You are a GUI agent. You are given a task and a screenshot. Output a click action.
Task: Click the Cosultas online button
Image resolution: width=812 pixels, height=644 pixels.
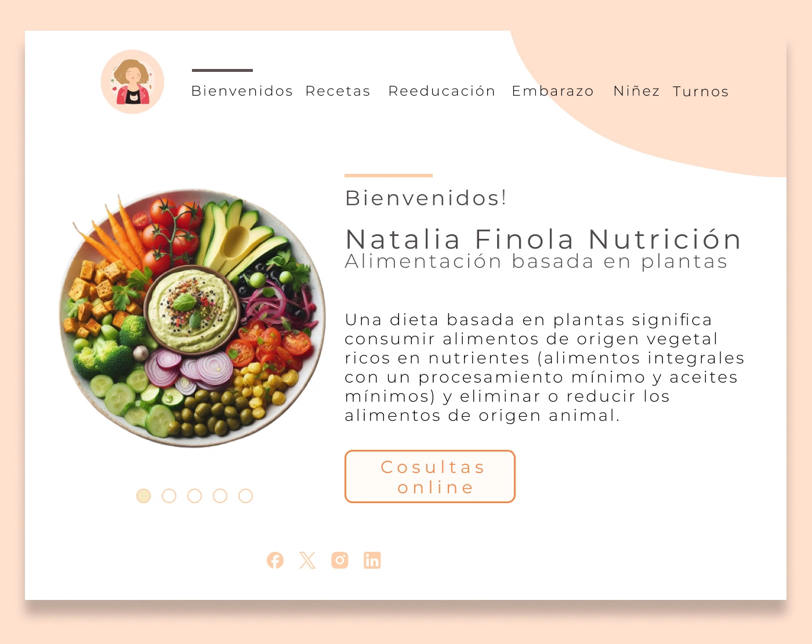pos(430,476)
